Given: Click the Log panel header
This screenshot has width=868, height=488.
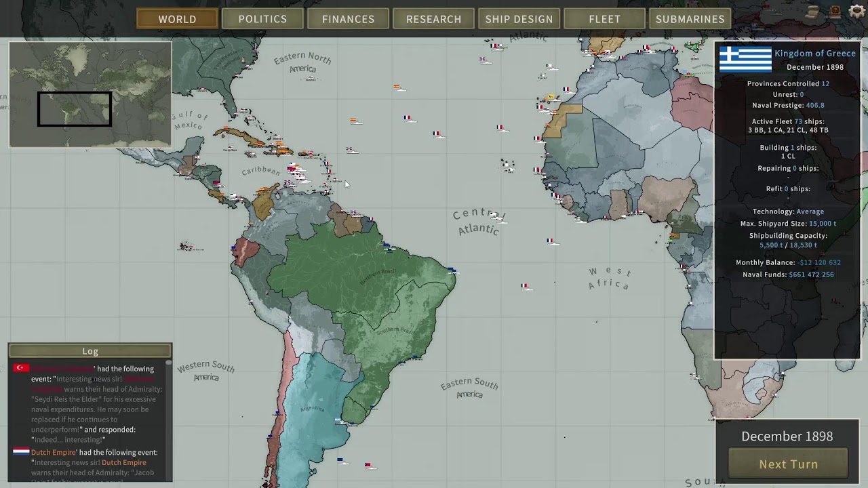Looking at the screenshot, I should tap(90, 350).
